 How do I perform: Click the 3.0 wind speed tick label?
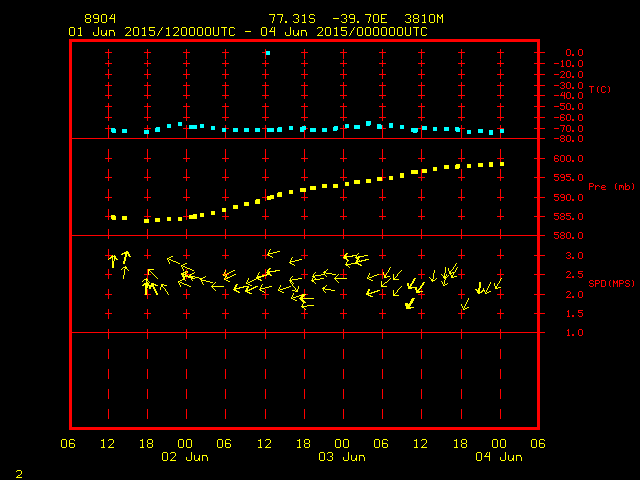click(x=570, y=256)
